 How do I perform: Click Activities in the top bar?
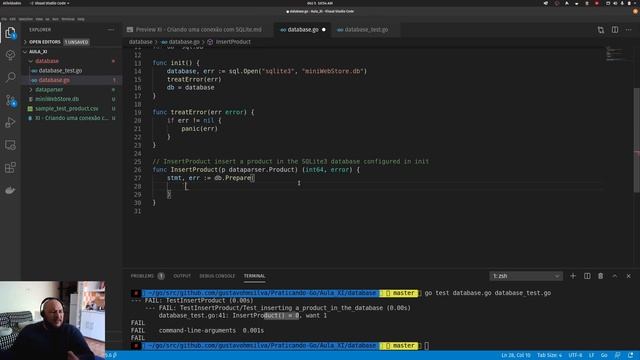point(11,3)
